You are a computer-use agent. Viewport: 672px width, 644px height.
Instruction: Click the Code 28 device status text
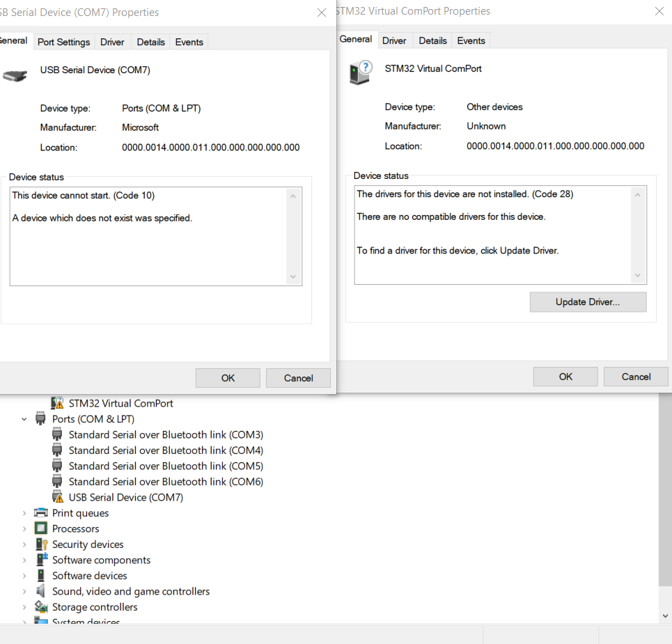465,194
